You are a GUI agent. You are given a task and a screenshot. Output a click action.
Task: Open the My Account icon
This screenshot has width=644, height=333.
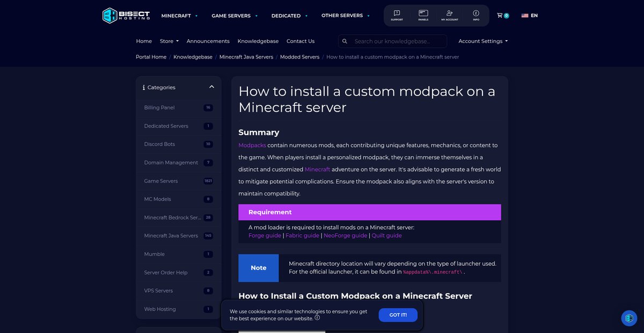point(450,15)
